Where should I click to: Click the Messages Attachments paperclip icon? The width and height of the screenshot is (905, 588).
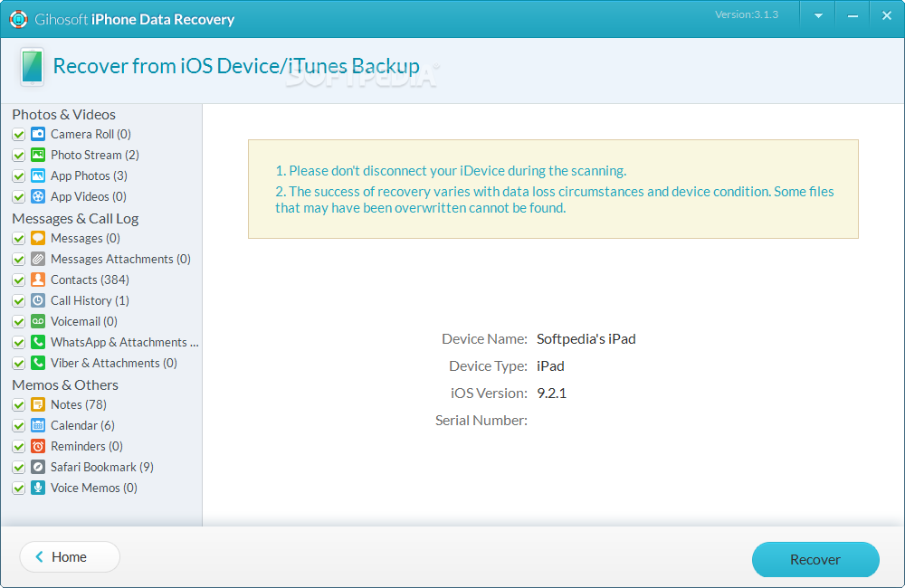[38, 259]
